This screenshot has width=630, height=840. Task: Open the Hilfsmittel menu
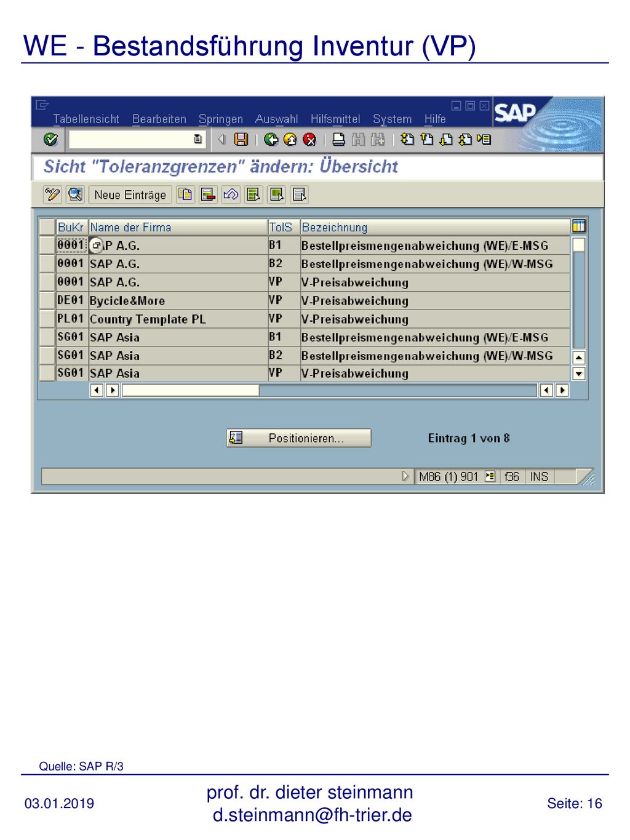[x=335, y=119]
